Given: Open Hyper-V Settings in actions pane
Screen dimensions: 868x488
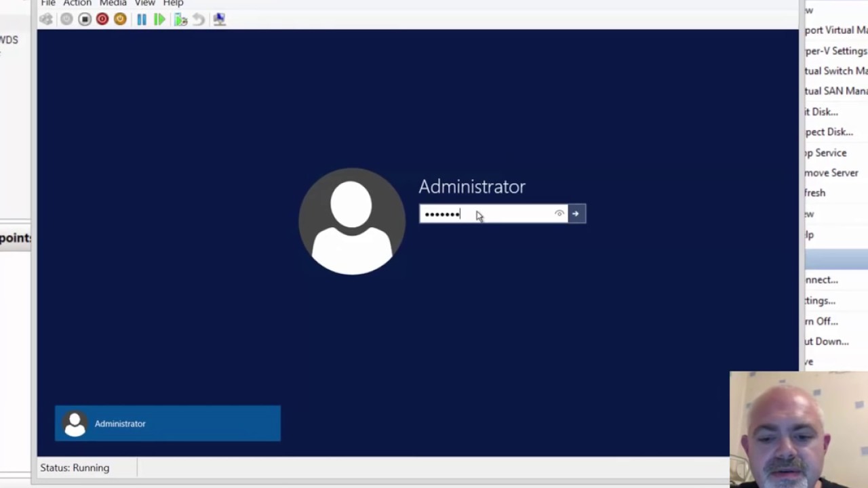Looking at the screenshot, I should 836,51.
